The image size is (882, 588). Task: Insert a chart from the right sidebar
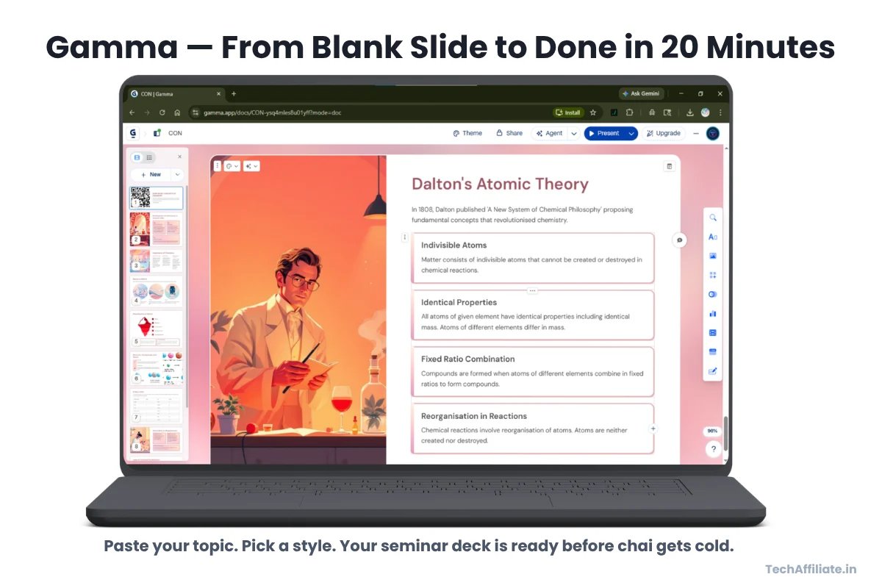(x=711, y=313)
